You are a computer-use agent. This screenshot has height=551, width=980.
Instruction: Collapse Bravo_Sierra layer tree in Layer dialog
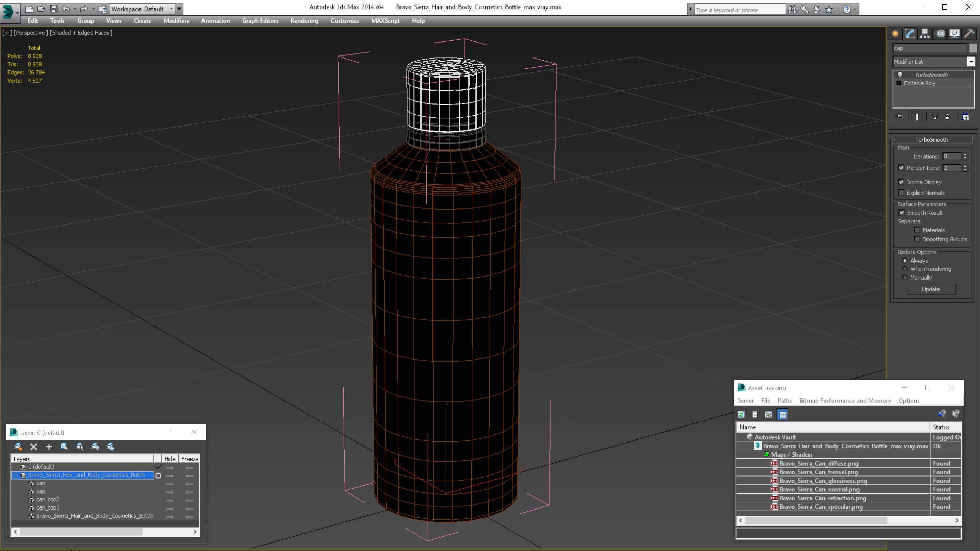(15, 475)
